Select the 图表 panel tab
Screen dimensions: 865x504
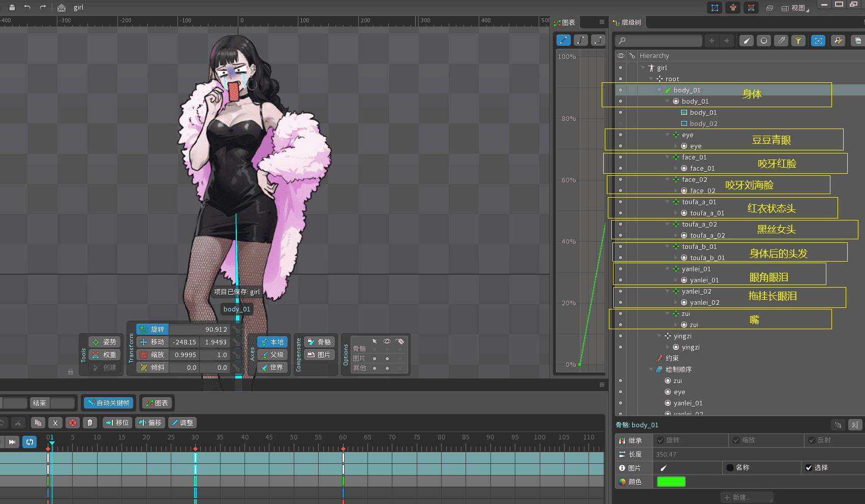click(565, 22)
